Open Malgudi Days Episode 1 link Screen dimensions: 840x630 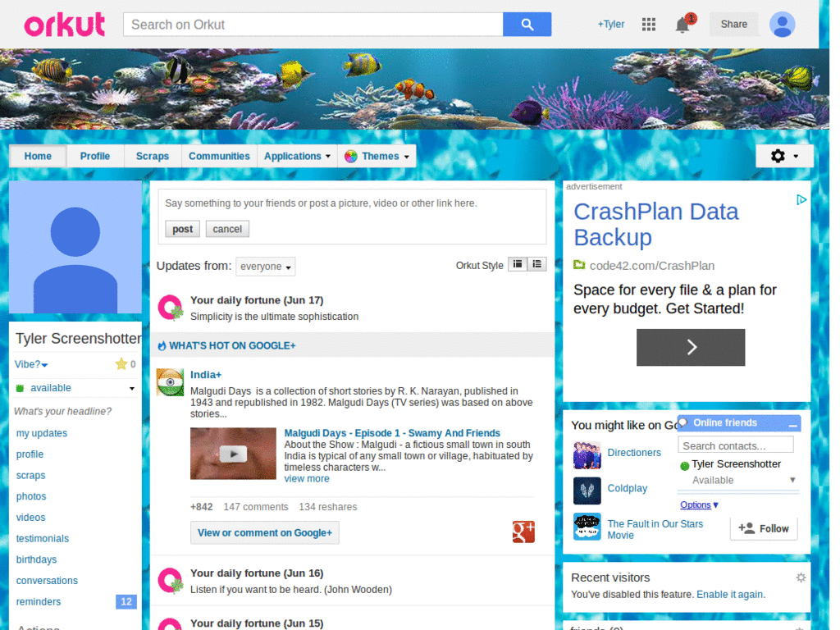[392, 433]
